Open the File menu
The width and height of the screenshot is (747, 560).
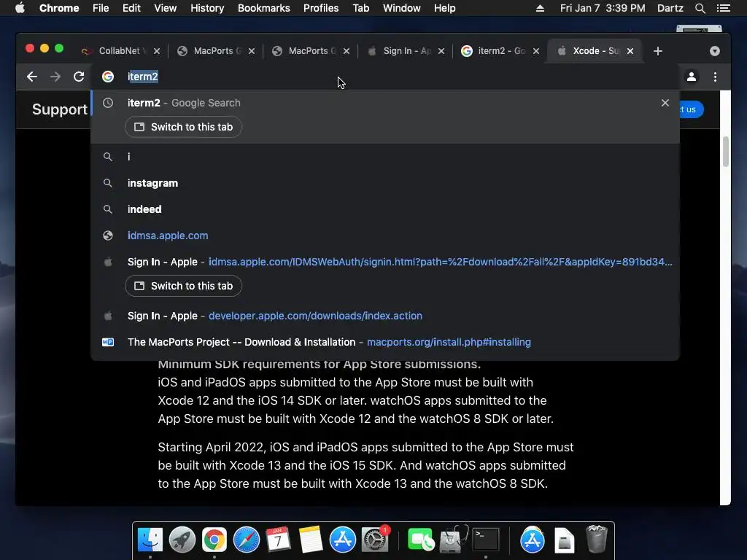[x=101, y=8]
